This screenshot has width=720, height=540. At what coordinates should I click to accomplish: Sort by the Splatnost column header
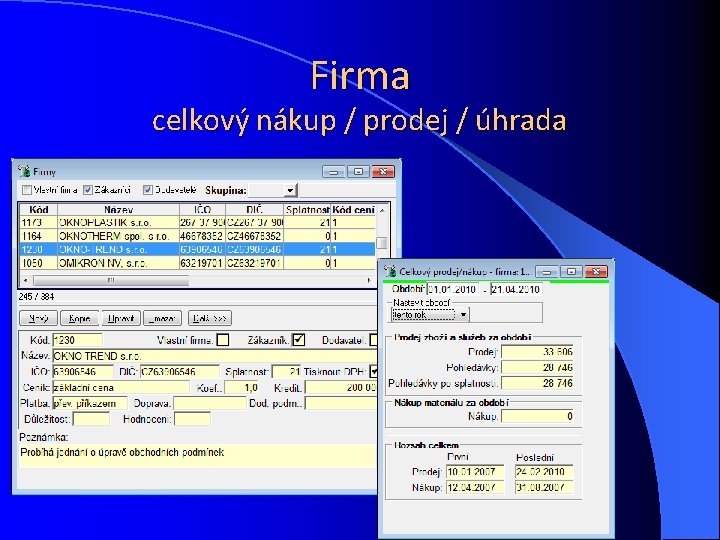click(307, 210)
